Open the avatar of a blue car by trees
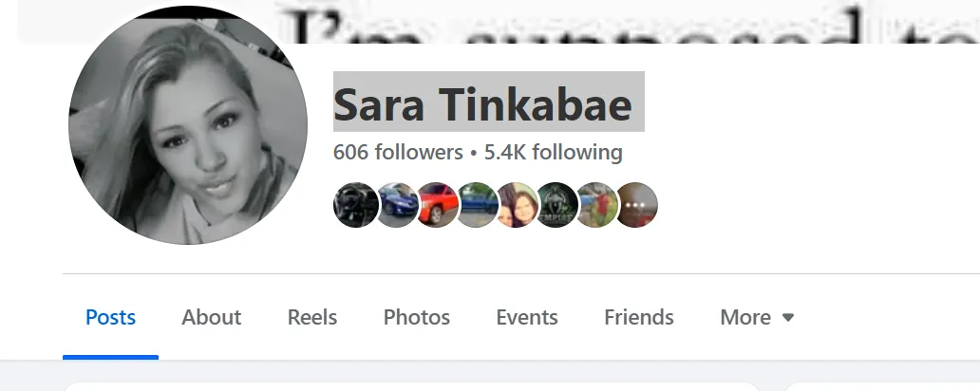 477,205
